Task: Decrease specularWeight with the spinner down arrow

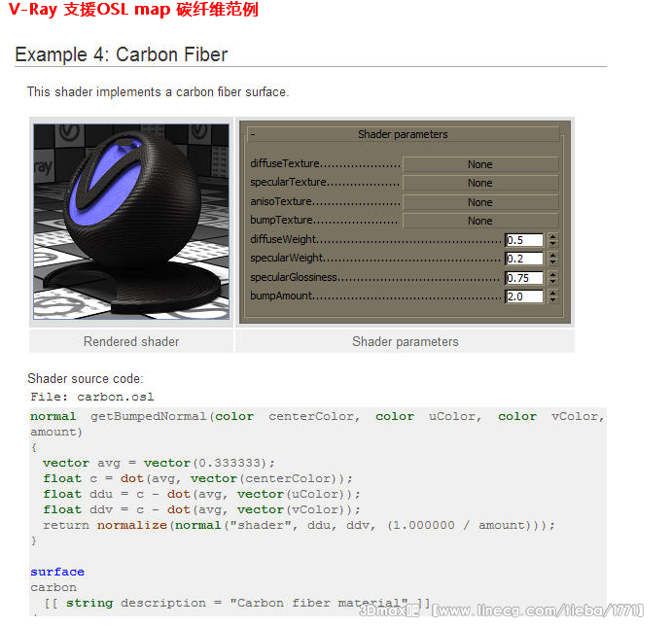Action: (x=552, y=262)
